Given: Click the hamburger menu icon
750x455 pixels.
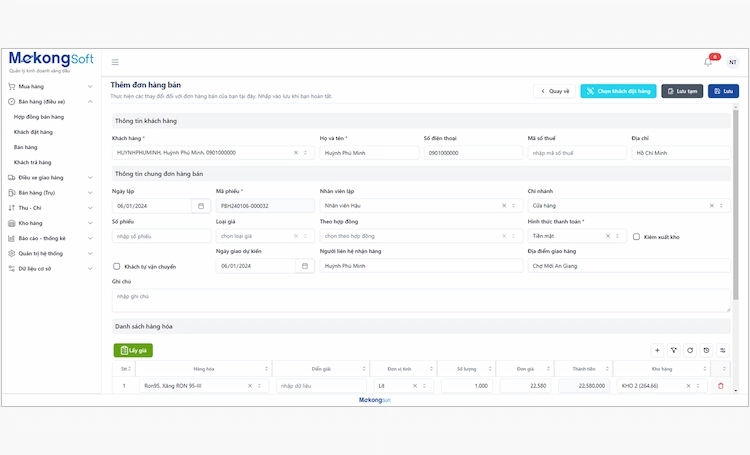Looking at the screenshot, I should [x=115, y=62].
